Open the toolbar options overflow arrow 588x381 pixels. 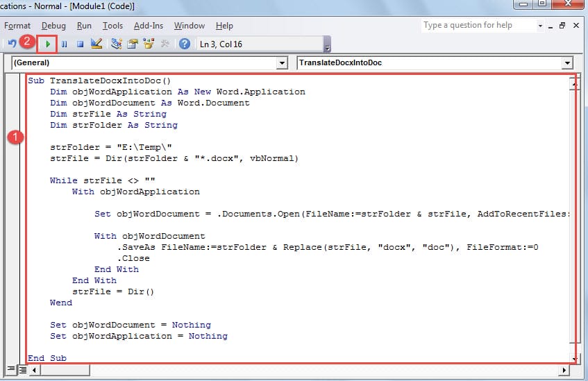click(327, 44)
